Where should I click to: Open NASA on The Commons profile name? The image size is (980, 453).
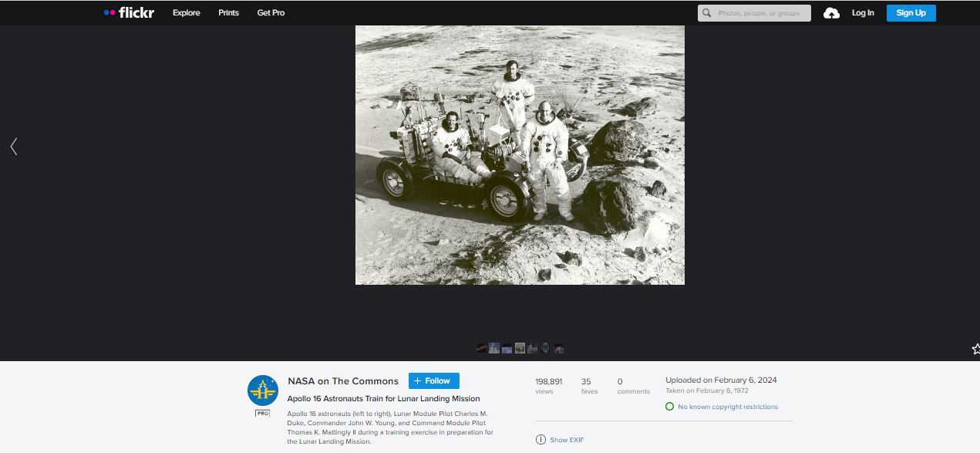[342, 380]
